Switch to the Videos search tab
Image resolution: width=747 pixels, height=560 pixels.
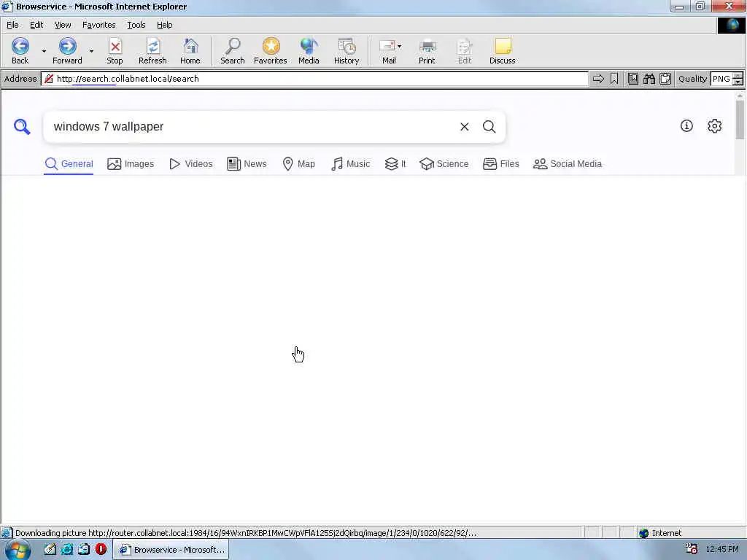click(190, 164)
